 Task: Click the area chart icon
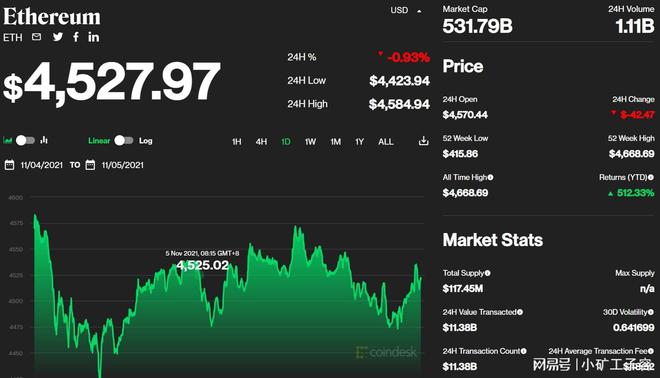[8, 140]
